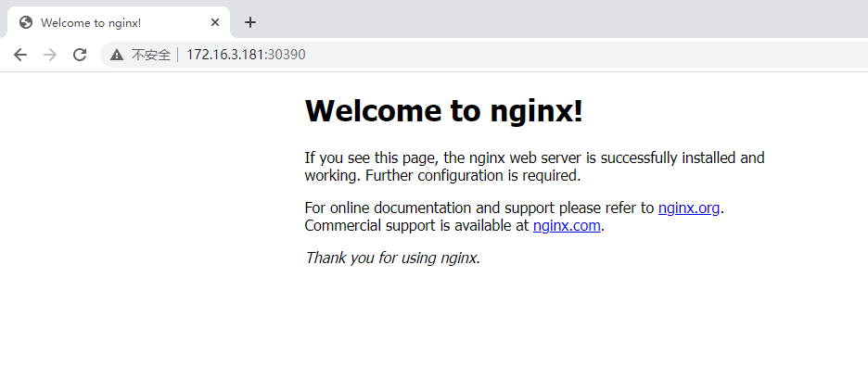Follow the nginx.com link
This screenshot has width=868, height=378.
coord(567,225)
